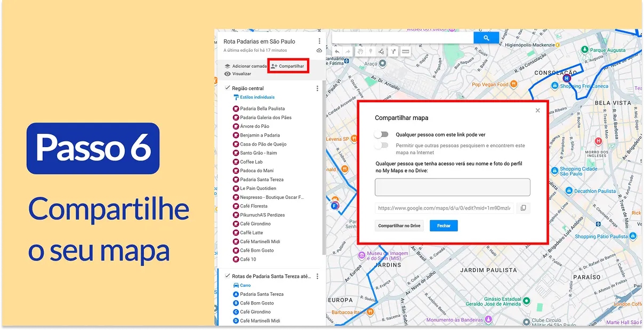
Task: Open the Região central layer options menu
Action: pos(318,88)
